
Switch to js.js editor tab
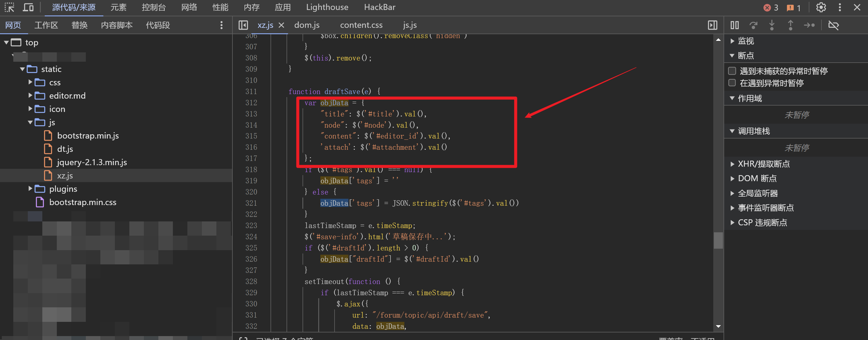[x=410, y=25]
